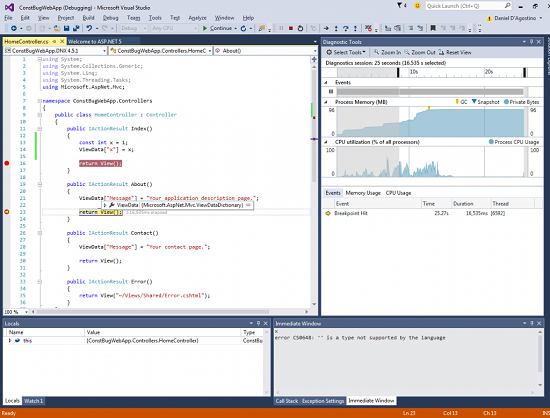This screenshot has width=550, height=418.
Task: Restart debugging with the Restart icon
Action: pyautogui.click(x=300, y=28)
